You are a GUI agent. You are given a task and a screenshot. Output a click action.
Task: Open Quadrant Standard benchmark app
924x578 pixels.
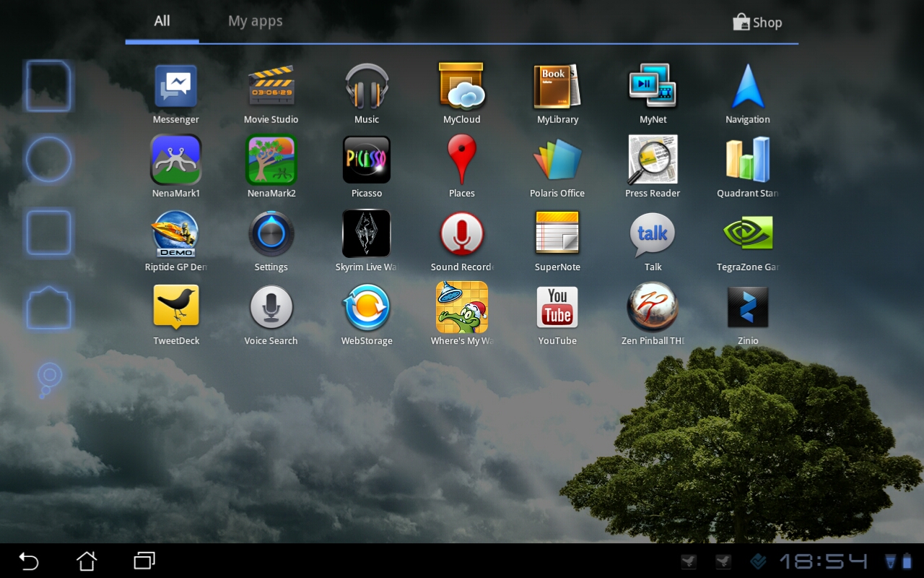point(748,167)
